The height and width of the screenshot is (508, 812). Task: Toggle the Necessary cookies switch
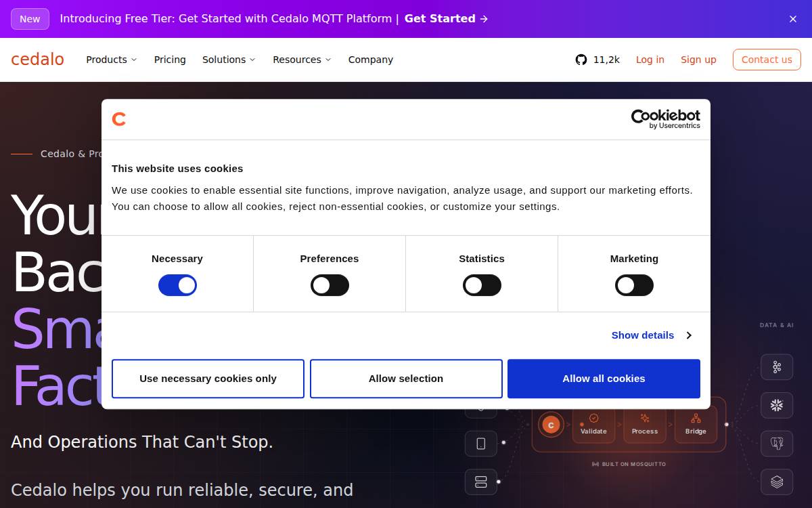pos(177,285)
